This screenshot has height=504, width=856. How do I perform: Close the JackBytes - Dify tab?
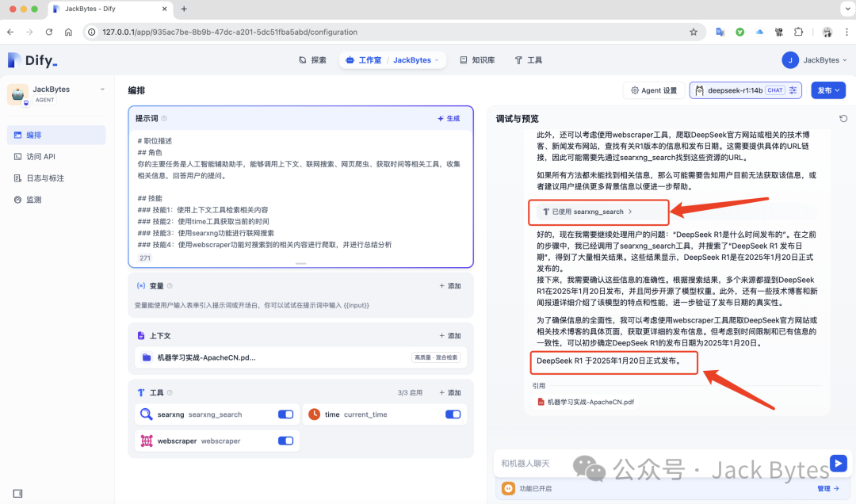(x=165, y=9)
